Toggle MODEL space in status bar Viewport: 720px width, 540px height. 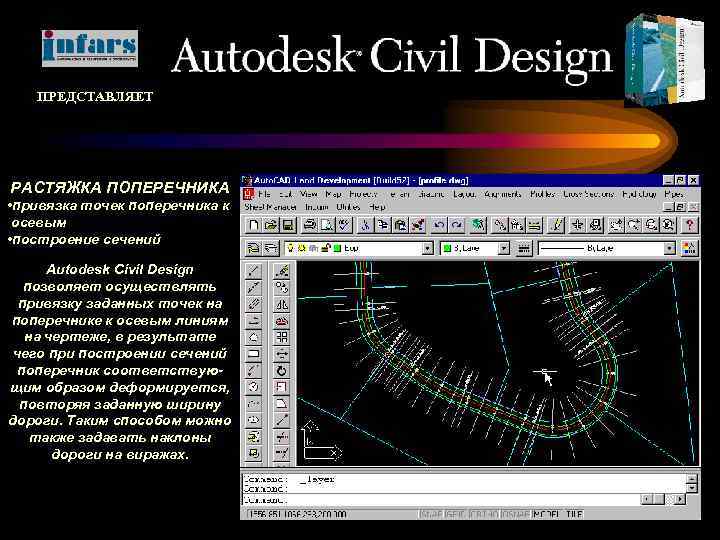(x=546, y=514)
